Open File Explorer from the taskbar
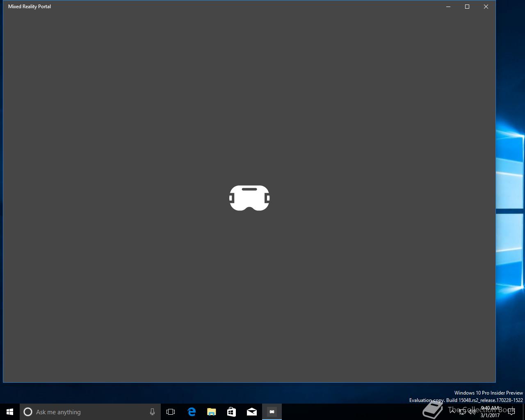 coord(211,412)
